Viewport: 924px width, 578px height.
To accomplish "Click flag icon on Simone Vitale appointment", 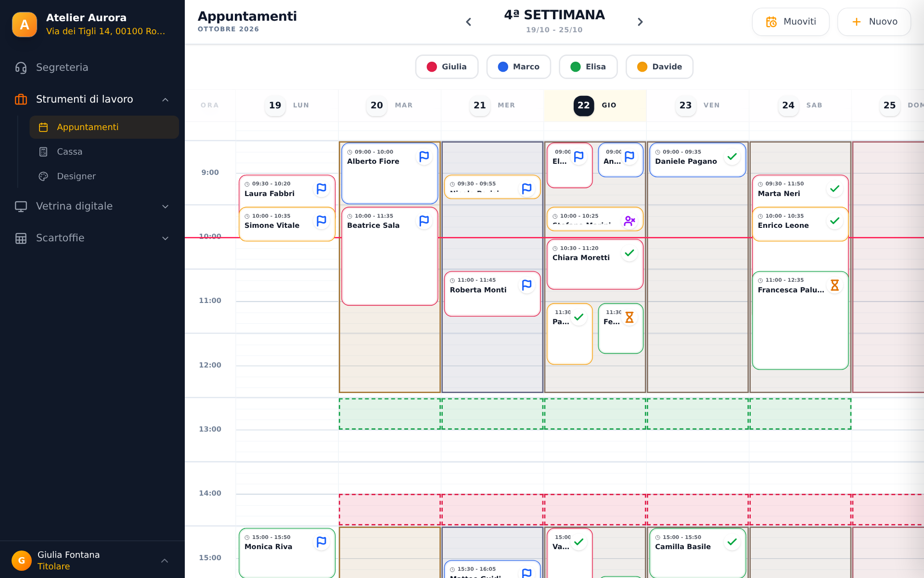I will click(x=321, y=221).
